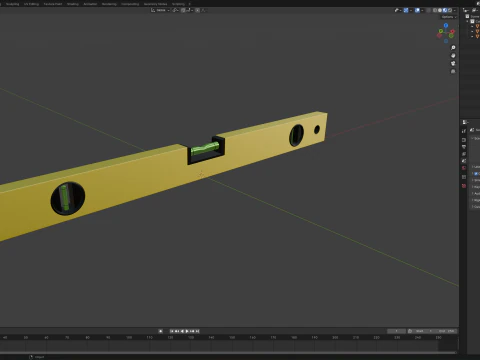480x360 pixels.
Task: Switch to Texture Paint workspace tab
Action: 53,4
